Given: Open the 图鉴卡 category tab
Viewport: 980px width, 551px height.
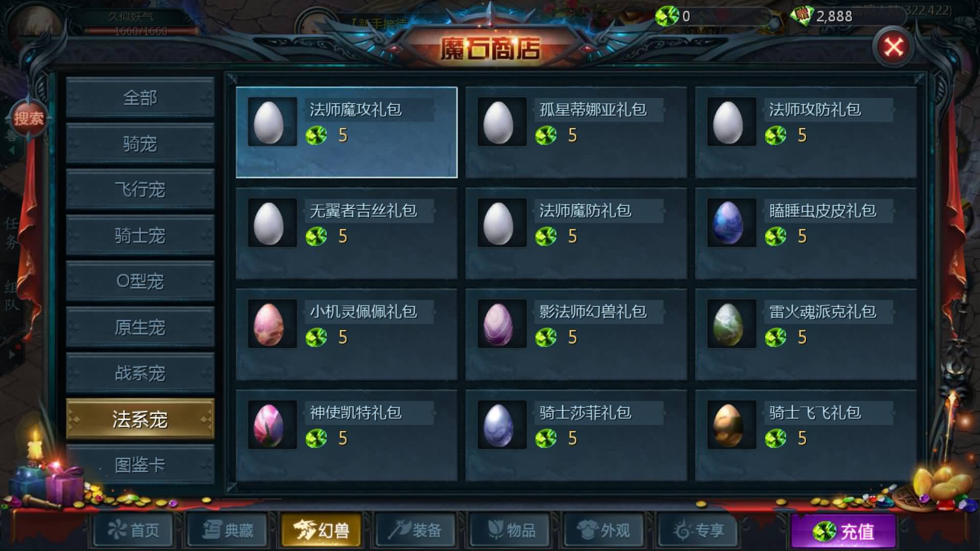Looking at the screenshot, I should point(140,465).
